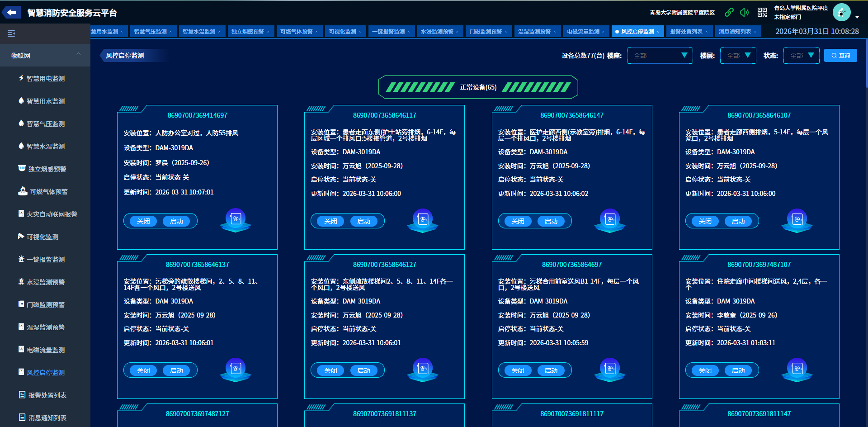The width and height of the screenshot is (868, 427).
Task: Click the fan device icon on card 86907007369414697
Action: click(x=236, y=220)
